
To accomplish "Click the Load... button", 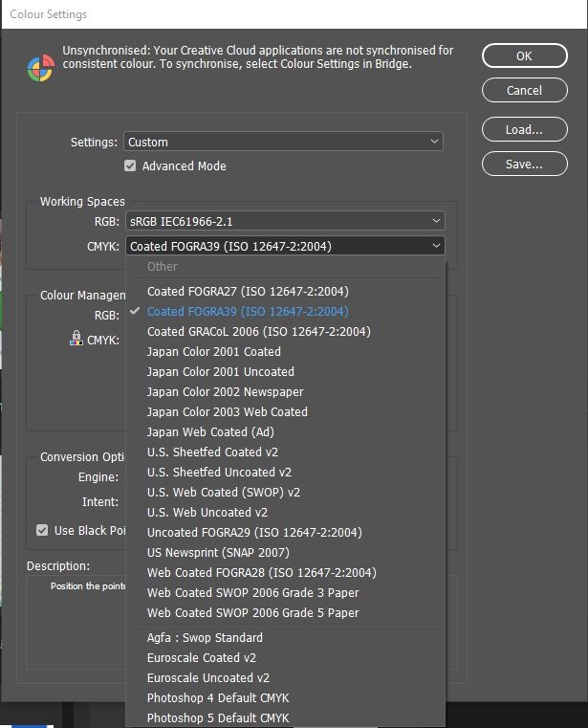I will [x=524, y=130].
